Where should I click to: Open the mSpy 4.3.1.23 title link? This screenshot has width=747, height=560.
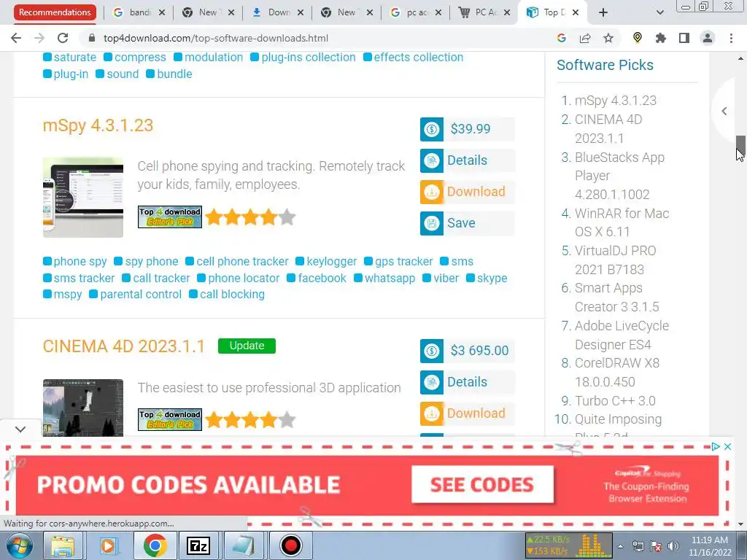[98, 125]
